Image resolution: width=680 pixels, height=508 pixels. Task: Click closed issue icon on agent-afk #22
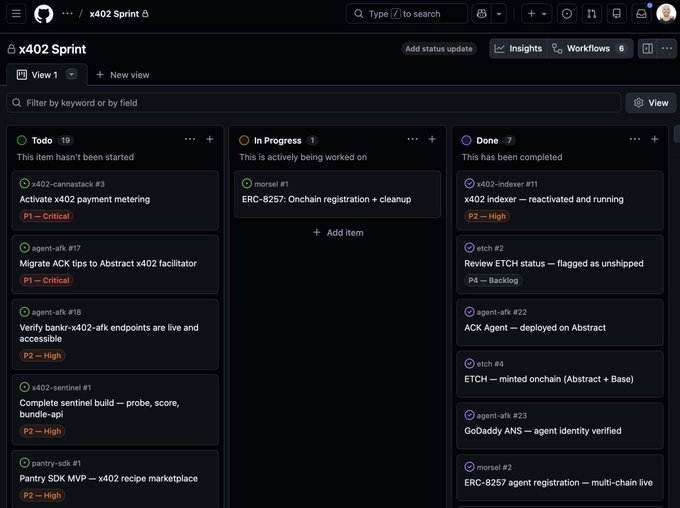(469, 311)
